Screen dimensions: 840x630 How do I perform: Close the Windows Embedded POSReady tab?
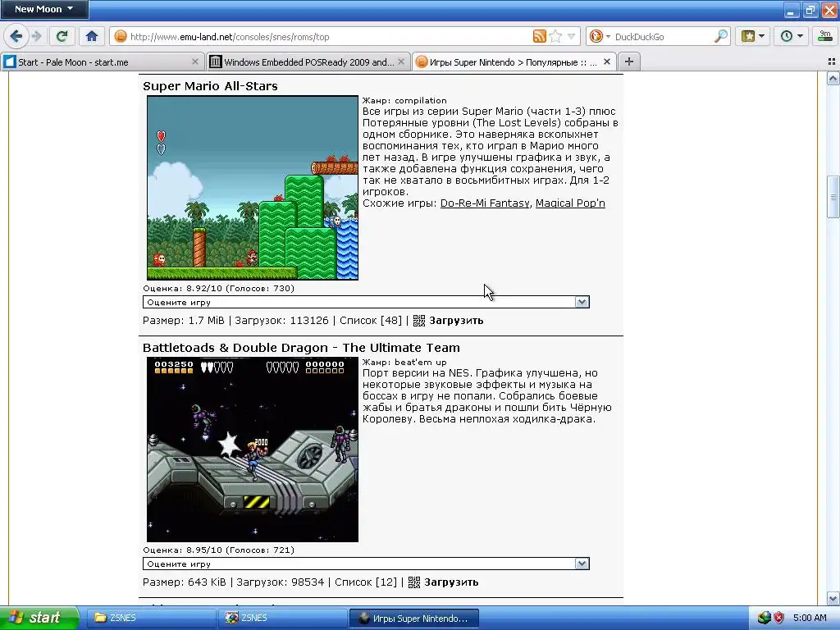400,62
